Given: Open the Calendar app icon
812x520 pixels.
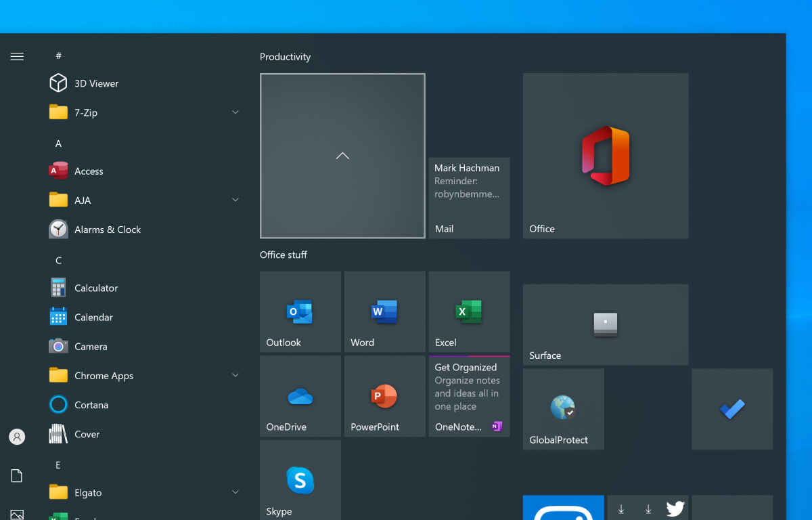Looking at the screenshot, I should (x=58, y=317).
